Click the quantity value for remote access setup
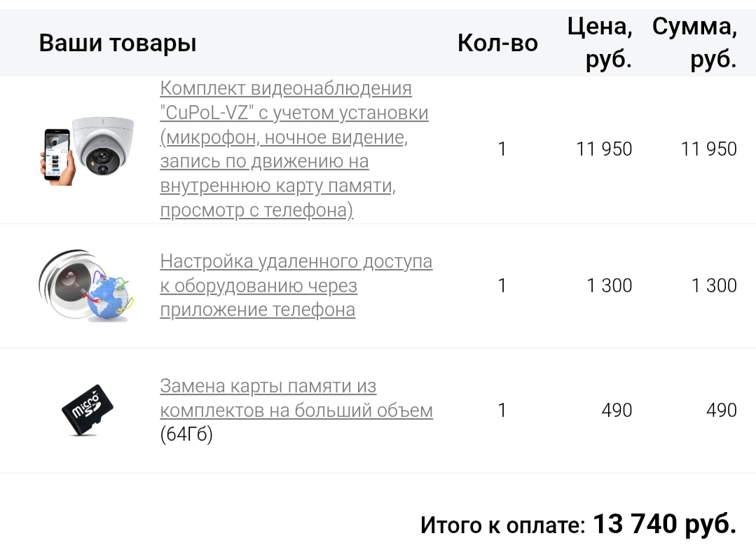756x559 pixels. pos(502,285)
